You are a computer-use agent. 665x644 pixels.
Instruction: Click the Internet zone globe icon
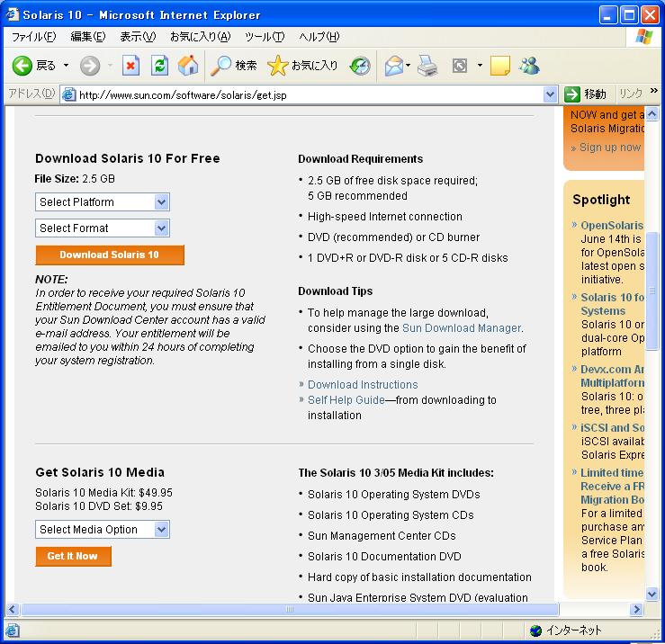tap(535, 631)
